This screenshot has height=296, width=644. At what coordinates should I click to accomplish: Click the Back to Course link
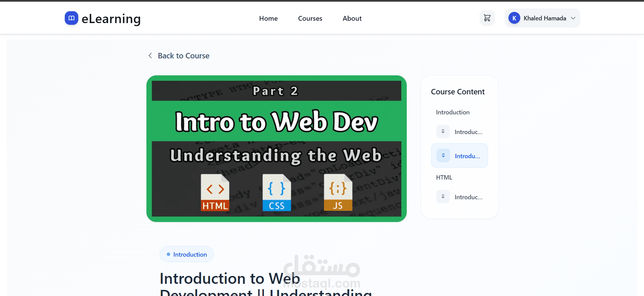click(x=179, y=56)
